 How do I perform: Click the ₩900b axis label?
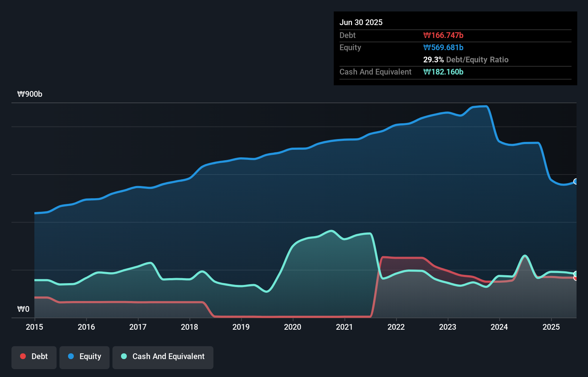30,94
